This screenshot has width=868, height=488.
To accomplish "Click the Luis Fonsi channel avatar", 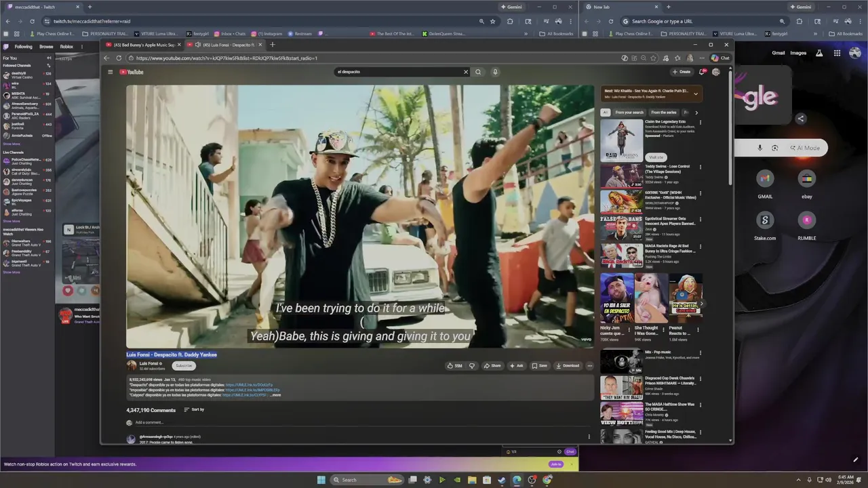I will [x=132, y=365].
